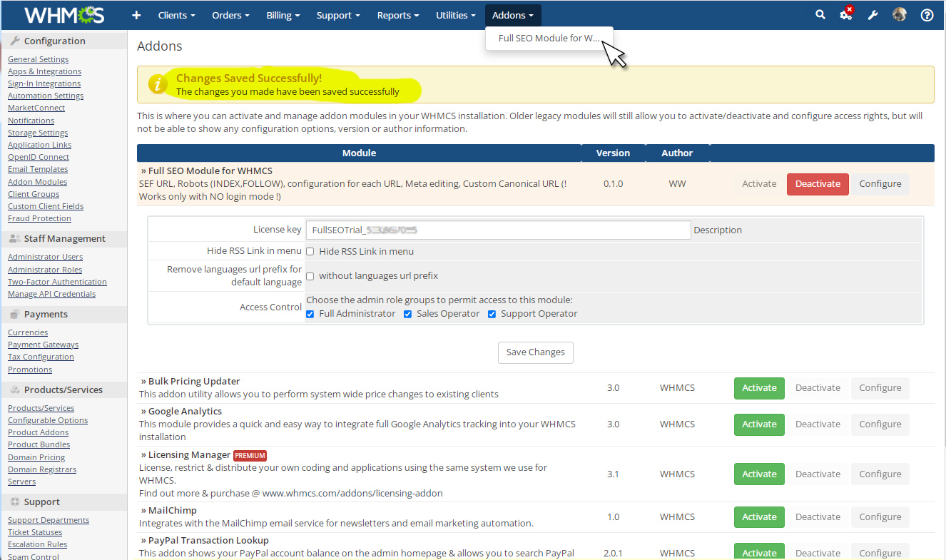Select Full SEO Module entry in Addons menu
This screenshot has width=946, height=560.
point(549,39)
